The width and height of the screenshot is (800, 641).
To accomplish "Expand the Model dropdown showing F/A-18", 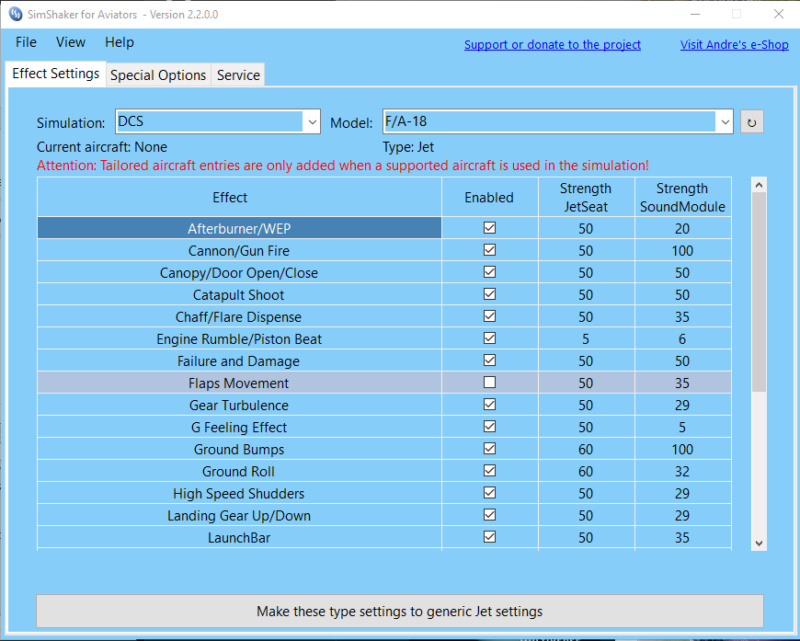I will click(x=558, y=122).
